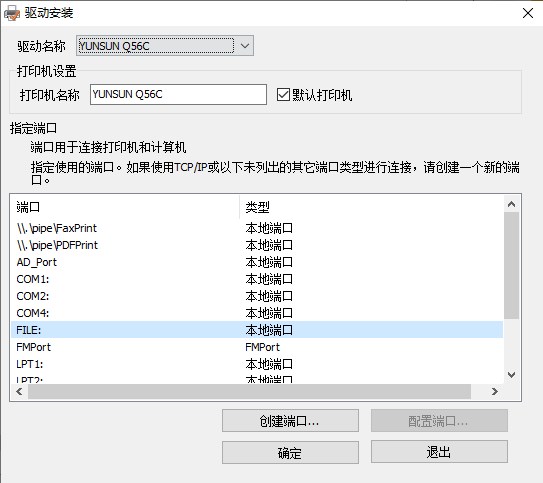Click 本地端口 type cell in COM1: row
Viewport: 543px width, 483px height.
(269, 279)
